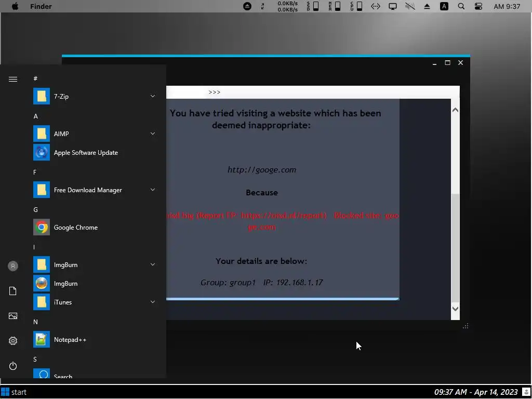Click the Group: group1 IP details text
Image resolution: width=532 pixels, height=399 pixels.
point(262,282)
